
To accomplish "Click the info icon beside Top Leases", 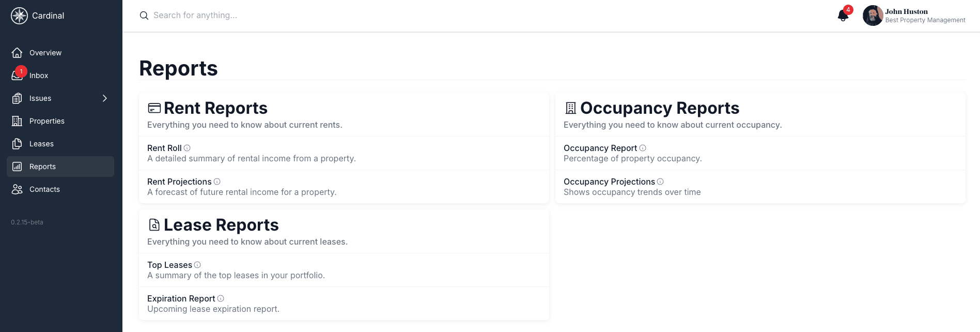I will point(198,264).
